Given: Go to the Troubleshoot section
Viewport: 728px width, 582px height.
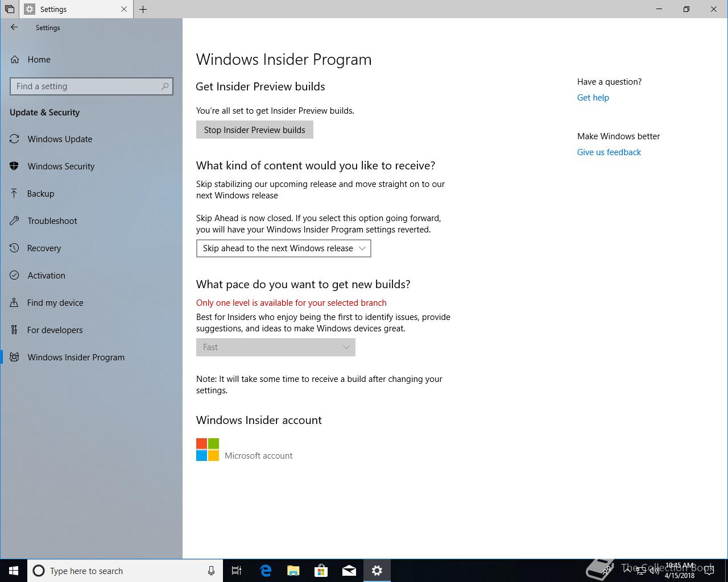Looking at the screenshot, I should [x=91, y=221].
